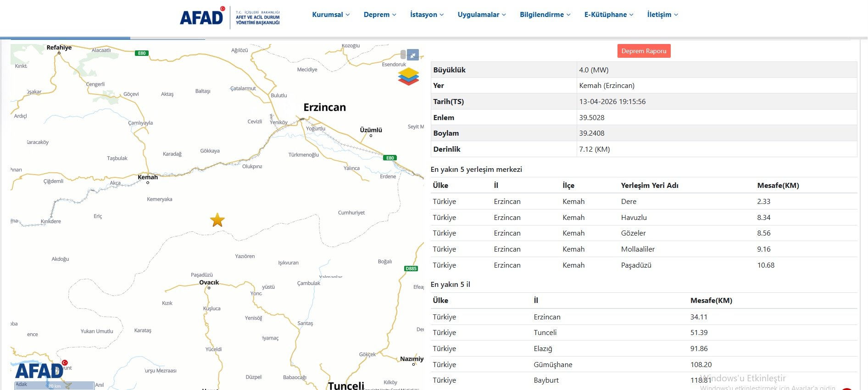
Task: Click the Erzincan city label on map
Action: [x=324, y=107]
